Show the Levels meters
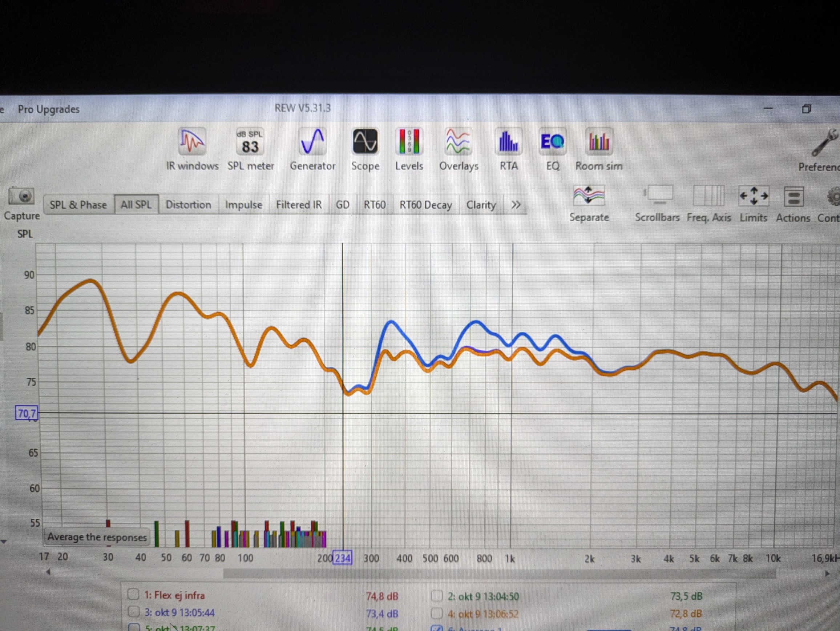Image resolution: width=840 pixels, height=631 pixels. 409,142
